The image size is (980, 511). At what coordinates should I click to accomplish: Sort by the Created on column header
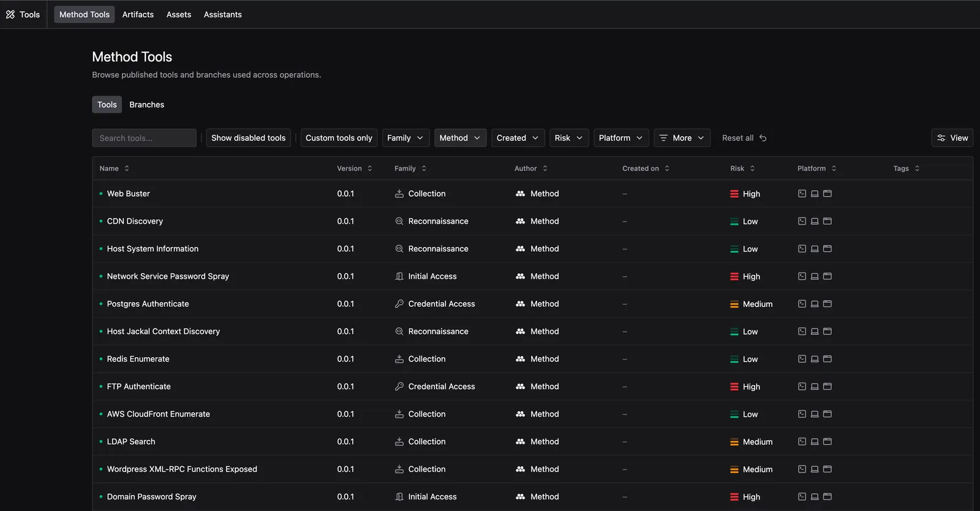pos(646,168)
